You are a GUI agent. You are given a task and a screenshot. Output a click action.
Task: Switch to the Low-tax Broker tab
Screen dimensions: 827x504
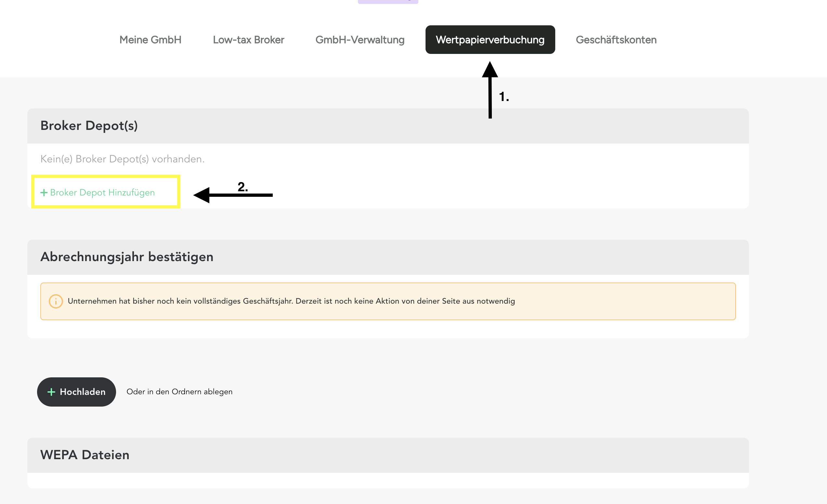coord(248,40)
